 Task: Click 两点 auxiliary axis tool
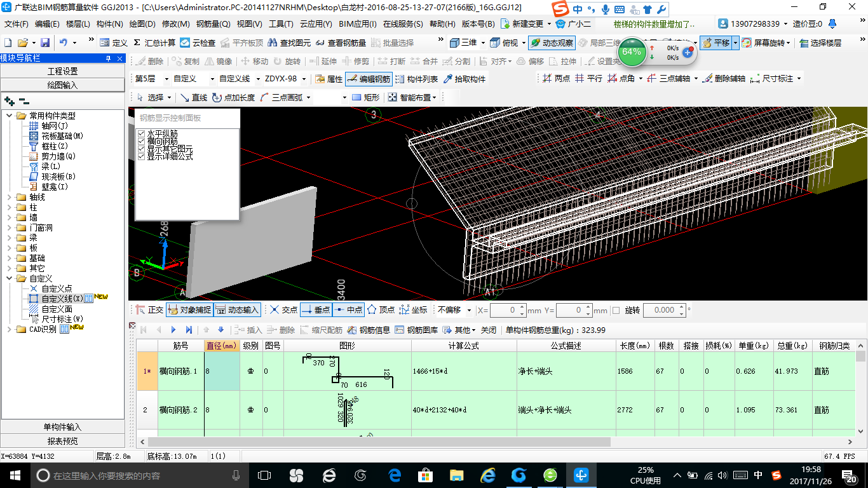[557, 79]
